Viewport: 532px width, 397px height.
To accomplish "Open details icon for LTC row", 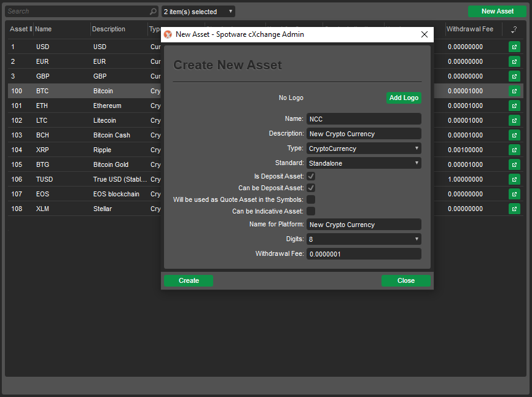I will (x=514, y=120).
